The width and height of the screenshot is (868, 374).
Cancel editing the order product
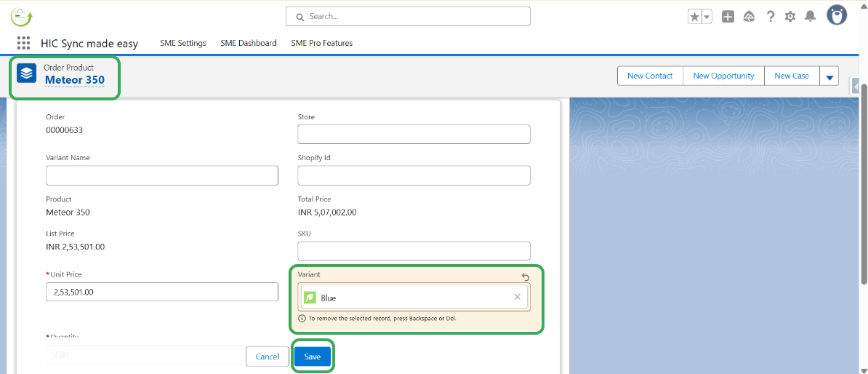(268, 357)
